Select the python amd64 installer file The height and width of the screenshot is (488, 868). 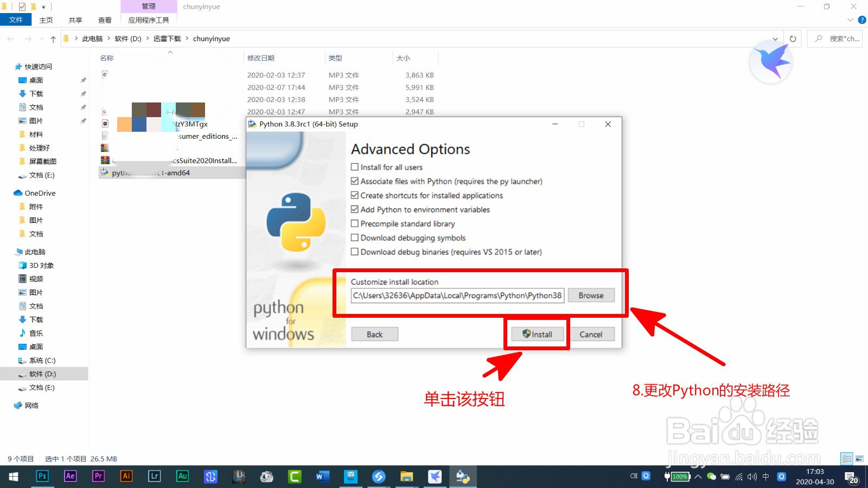tap(172, 173)
